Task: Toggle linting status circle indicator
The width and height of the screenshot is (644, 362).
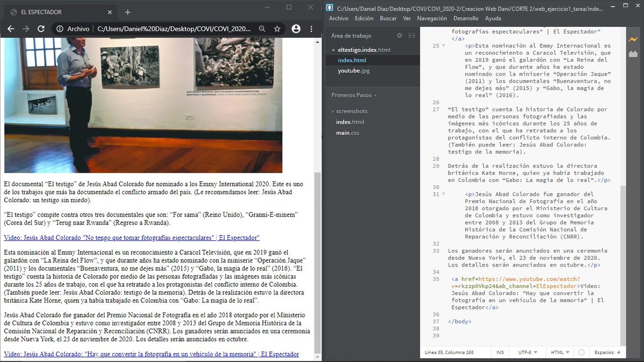Action: [x=581, y=352]
